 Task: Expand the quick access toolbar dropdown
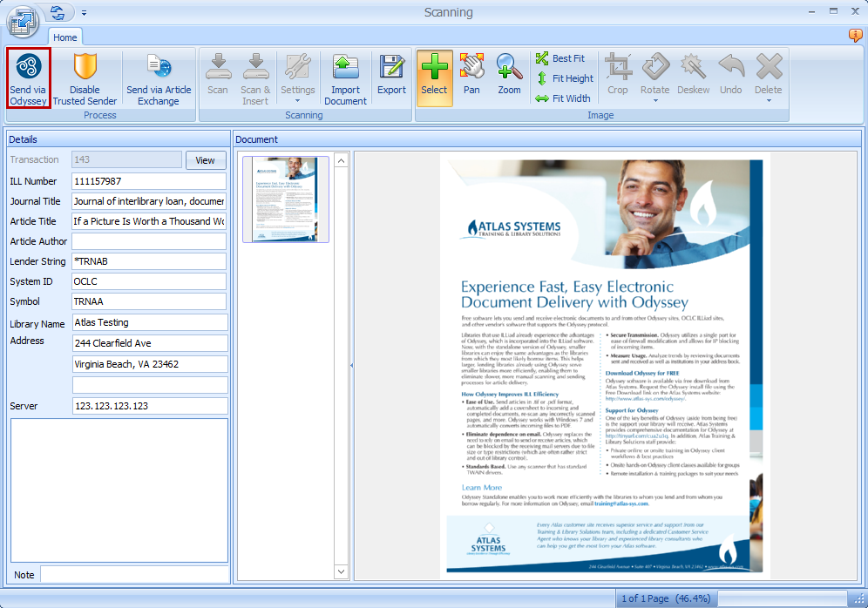[85, 13]
